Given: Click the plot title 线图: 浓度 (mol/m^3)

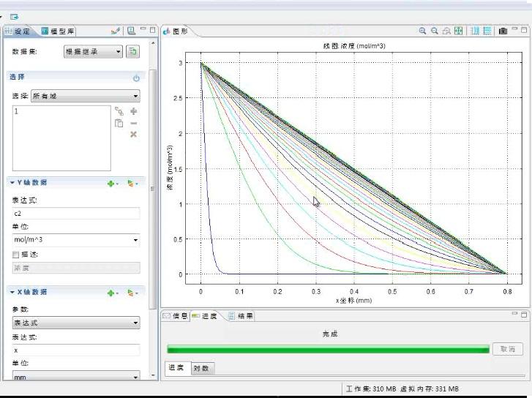Looking at the screenshot, I should 354,46.
